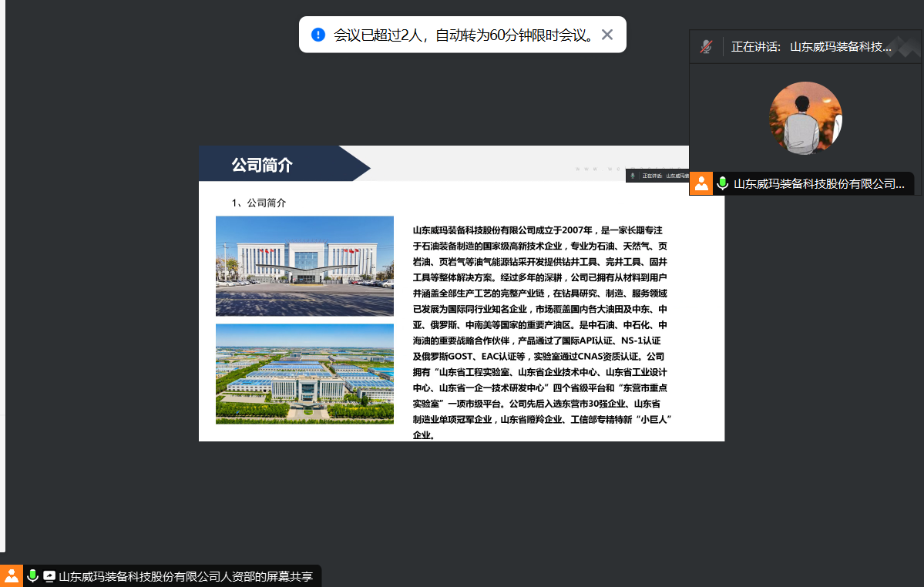924x587 pixels.
Task: Click the muted microphone icon in speaker panel
Action: tap(706, 46)
